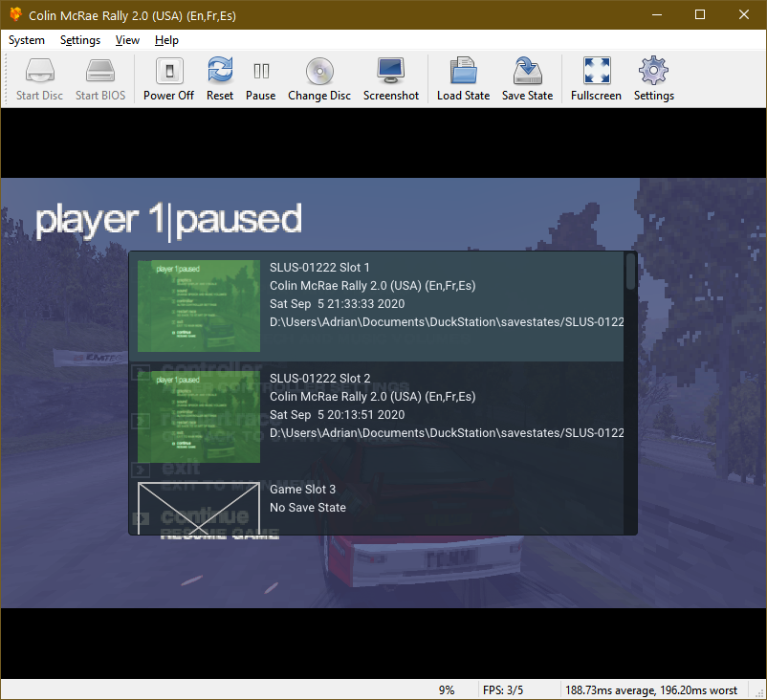
Task: Reset the running game
Action: point(220,79)
